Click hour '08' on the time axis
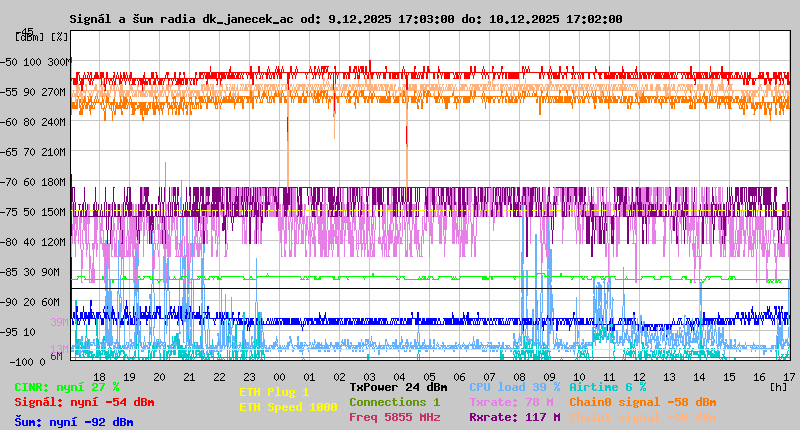The image size is (800, 430). 519,377
